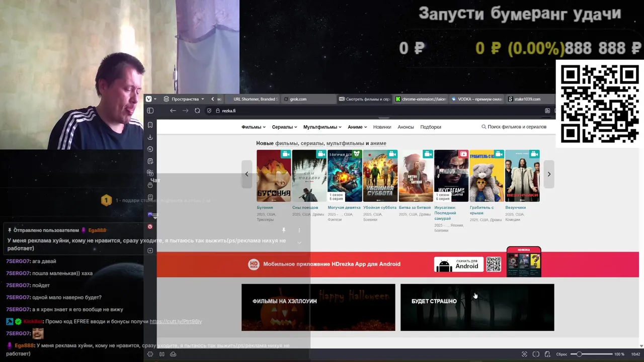
Task: Show next items in new releases carousel
Action: point(549,174)
